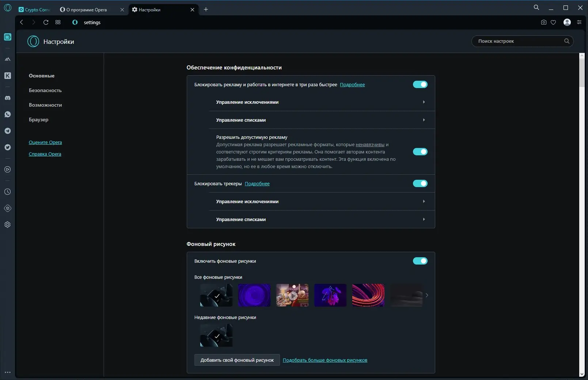Open Easy Setup via the sliders icon
588x380 pixels.
pyautogui.click(x=579, y=22)
